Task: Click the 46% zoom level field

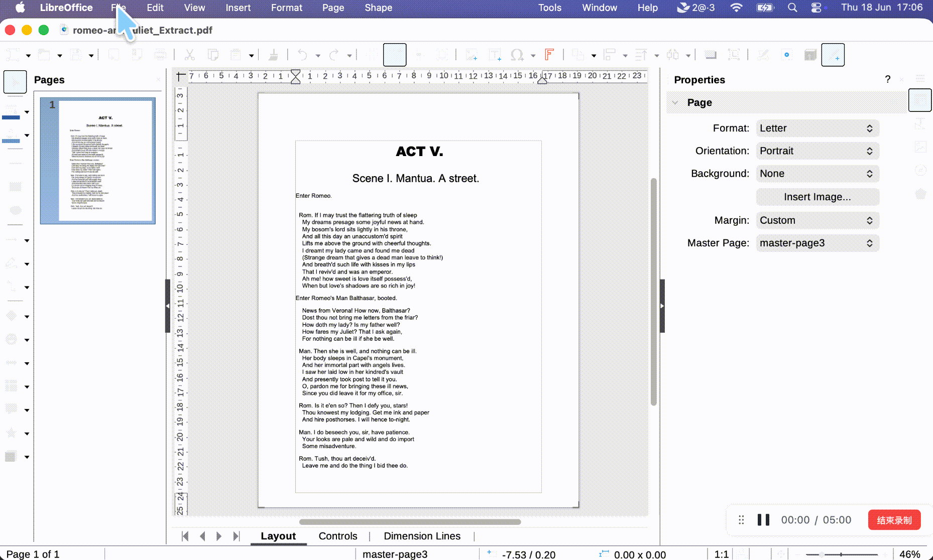Action: click(x=909, y=554)
